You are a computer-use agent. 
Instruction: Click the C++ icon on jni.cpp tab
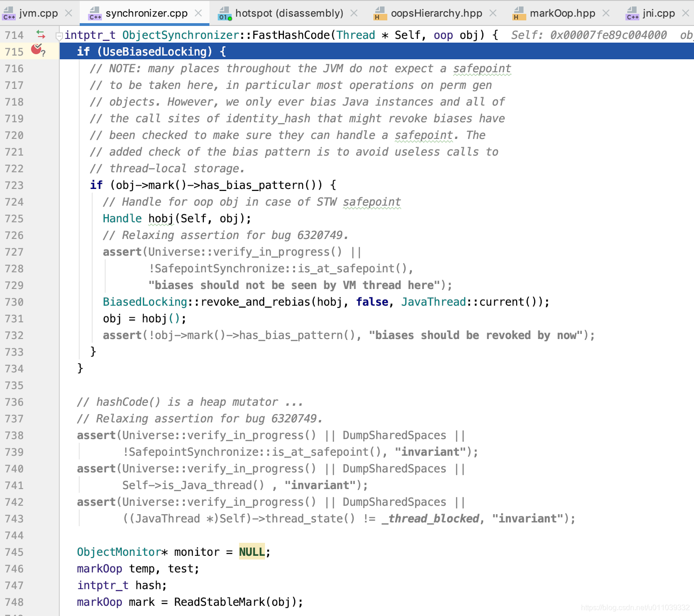[631, 13]
